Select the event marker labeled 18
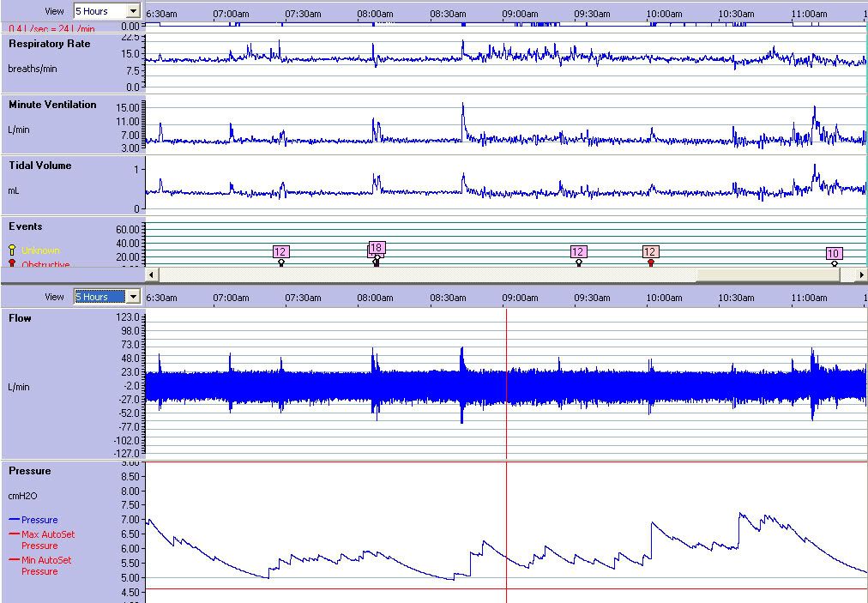868x603 pixels. point(377,248)
